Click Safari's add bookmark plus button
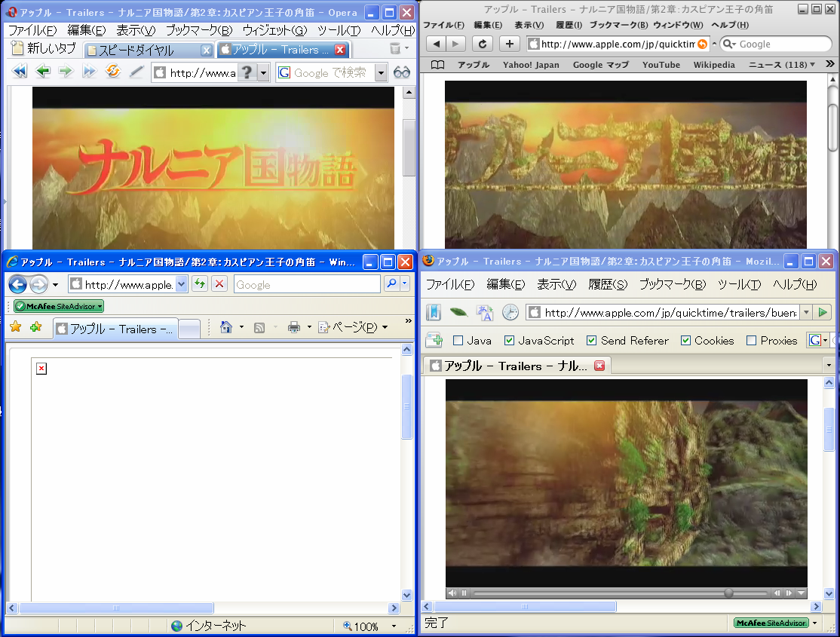Image resolution: width=840 pixels, height=637 pixels. click(x=510, y=44)
